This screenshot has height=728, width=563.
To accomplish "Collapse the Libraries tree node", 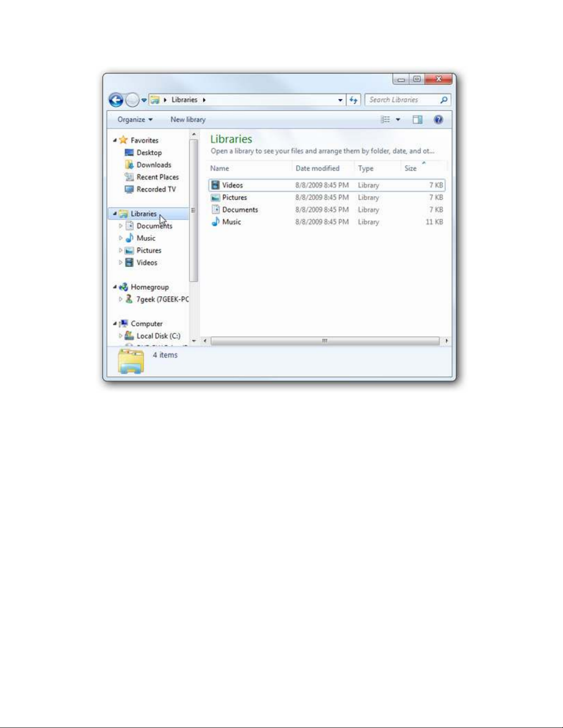I will [x=115, y=214].
